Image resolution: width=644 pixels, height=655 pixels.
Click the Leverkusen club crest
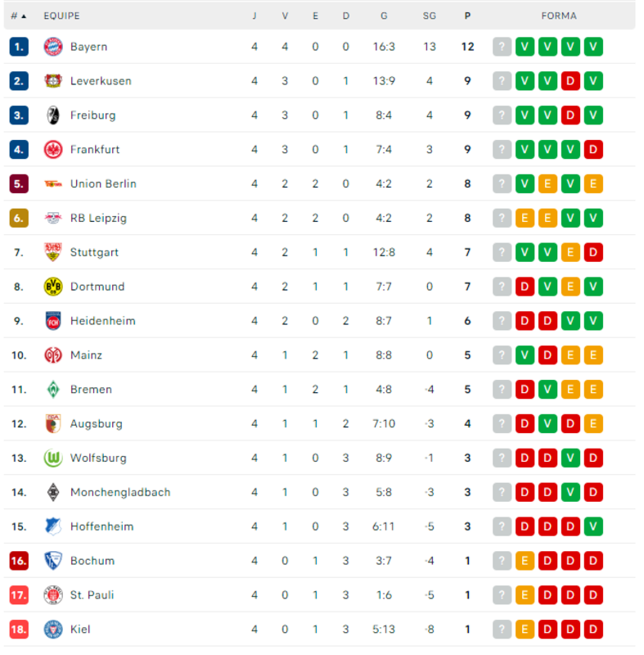click(x=53, y=80)
